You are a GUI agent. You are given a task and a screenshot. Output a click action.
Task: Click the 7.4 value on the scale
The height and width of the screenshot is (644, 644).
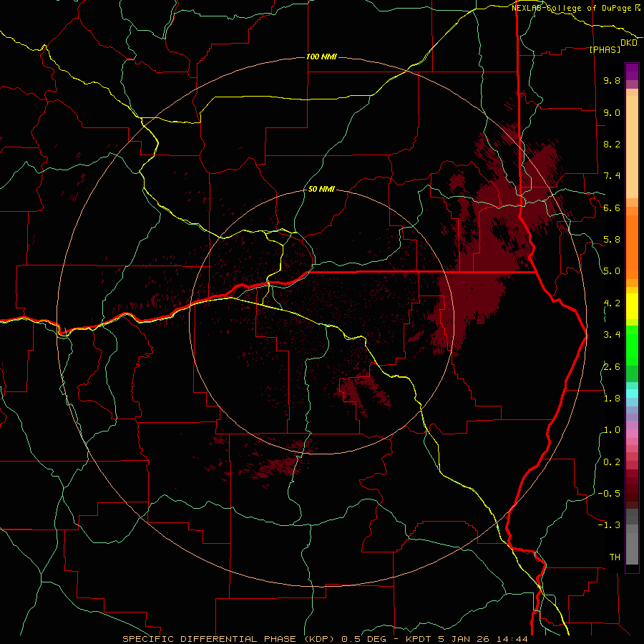[x=612, y=176]
